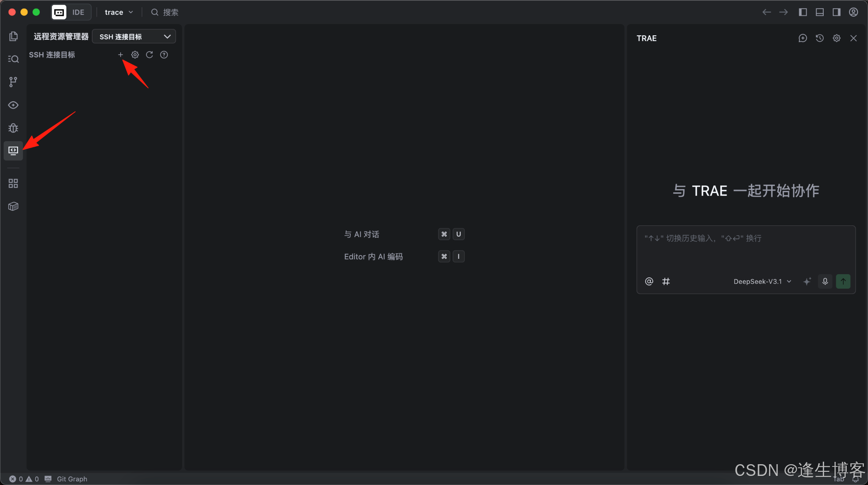
Task: Expand the SSH 连接目标 dropdown selector
Action: [134, 37]
